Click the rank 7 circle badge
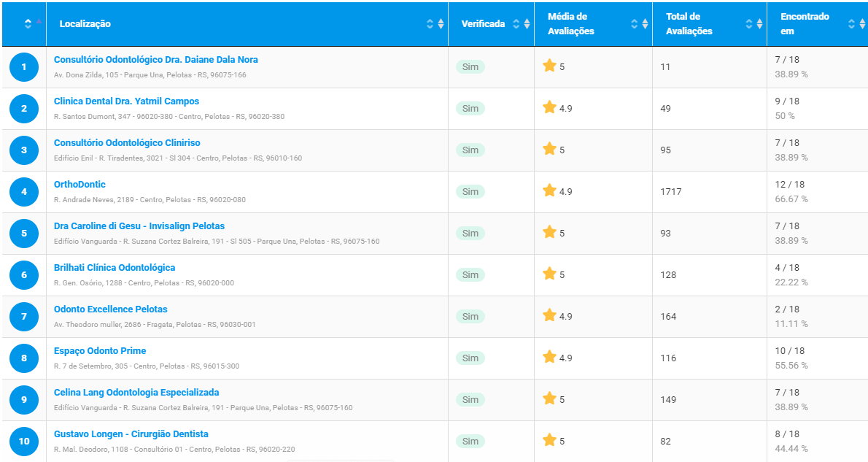The height and width of the screenshot is (462, 868). click(24, 316)
